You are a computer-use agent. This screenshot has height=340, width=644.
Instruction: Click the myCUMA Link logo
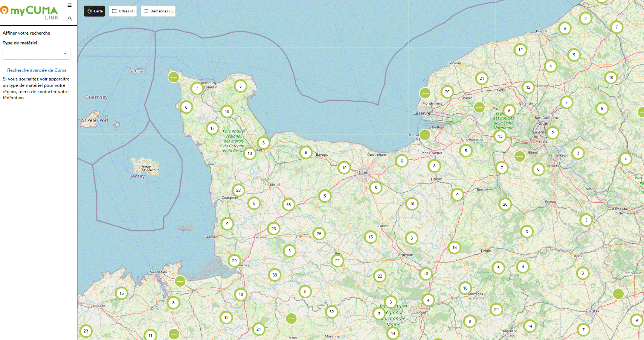[29, 12]
